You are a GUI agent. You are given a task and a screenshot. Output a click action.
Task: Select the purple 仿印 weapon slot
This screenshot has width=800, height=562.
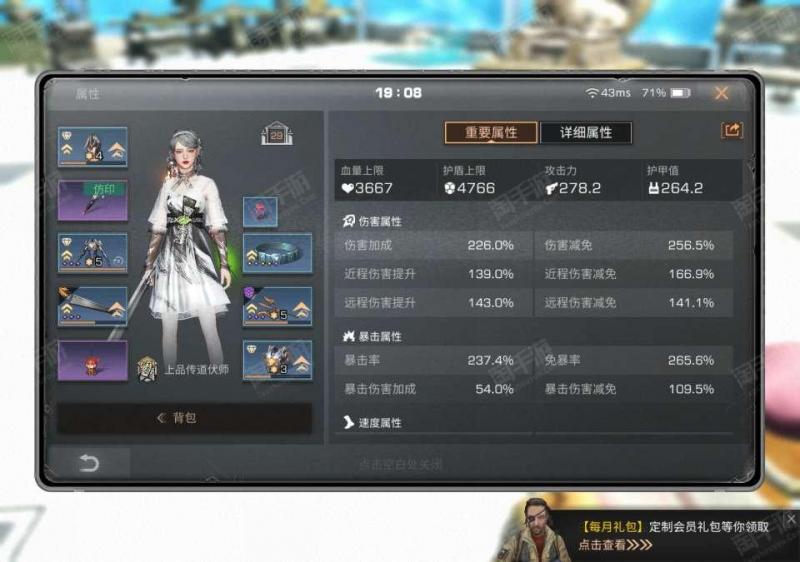point(92,200)
